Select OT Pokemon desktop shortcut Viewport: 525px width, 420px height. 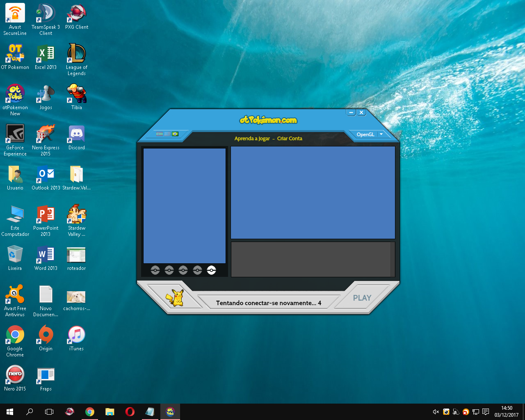pyautogui.click(x=15, y=57)
